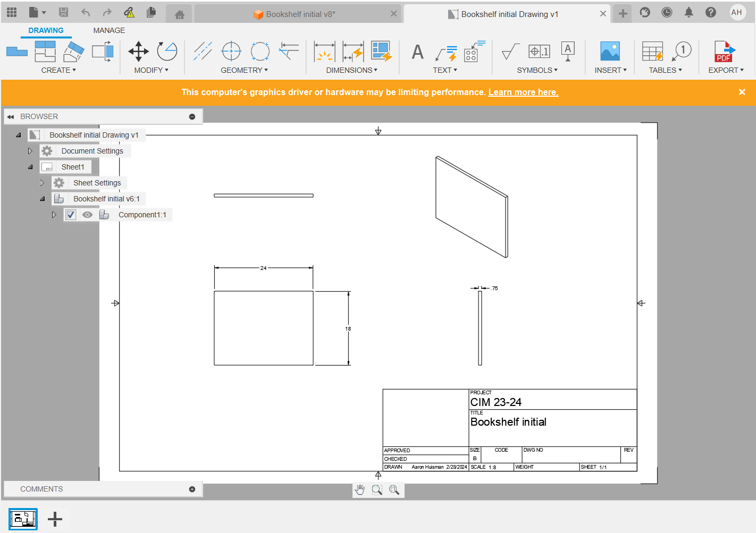This screenshot has width=756, height=533.
Task: Go to the Home tab icon
Action: pos(179,14)
